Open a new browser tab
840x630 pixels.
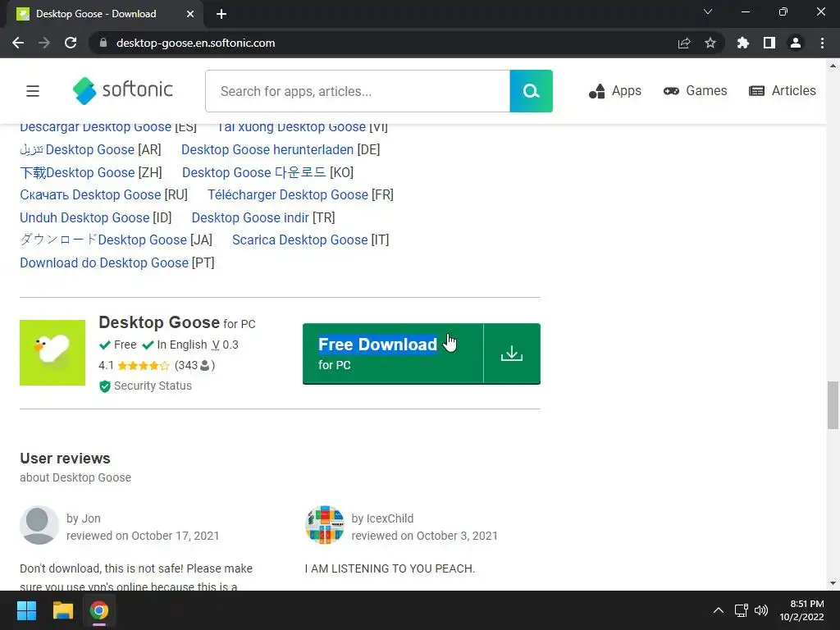click(x=221, y=14)
